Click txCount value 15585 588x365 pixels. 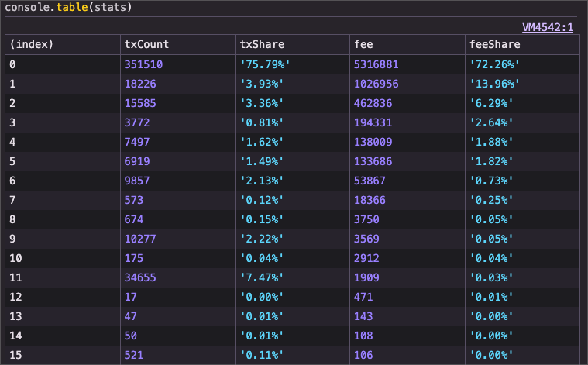click(140, 103)
